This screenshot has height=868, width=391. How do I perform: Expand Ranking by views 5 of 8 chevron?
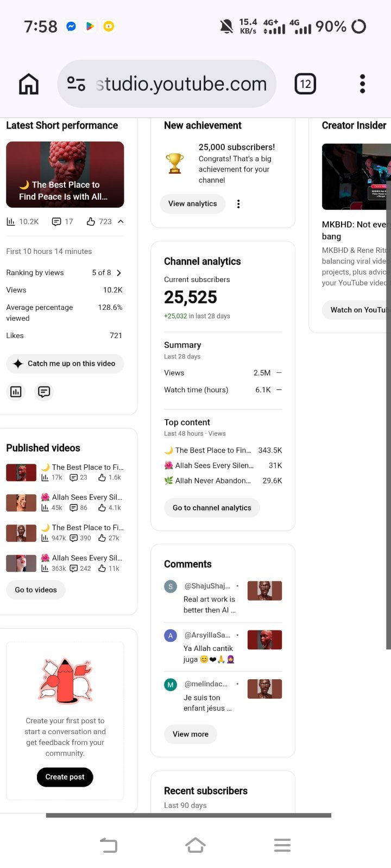tap(119, 273)
